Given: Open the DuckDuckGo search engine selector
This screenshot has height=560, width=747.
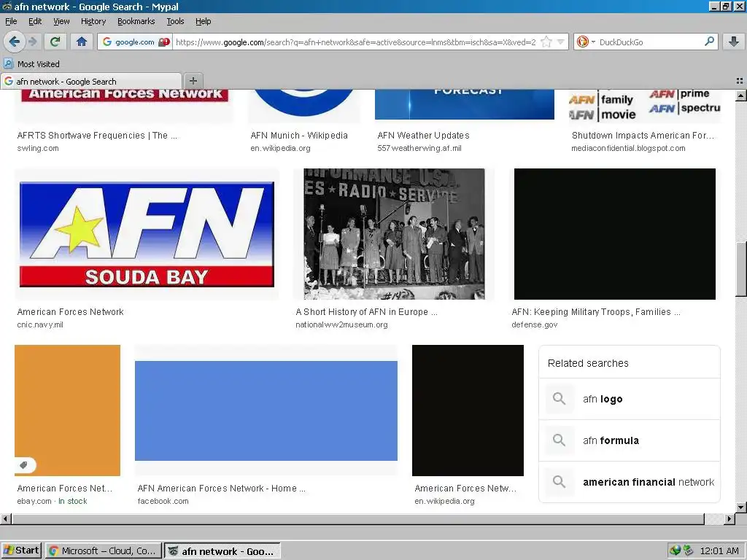Looking at the screenshot, I should coord(586,42).
